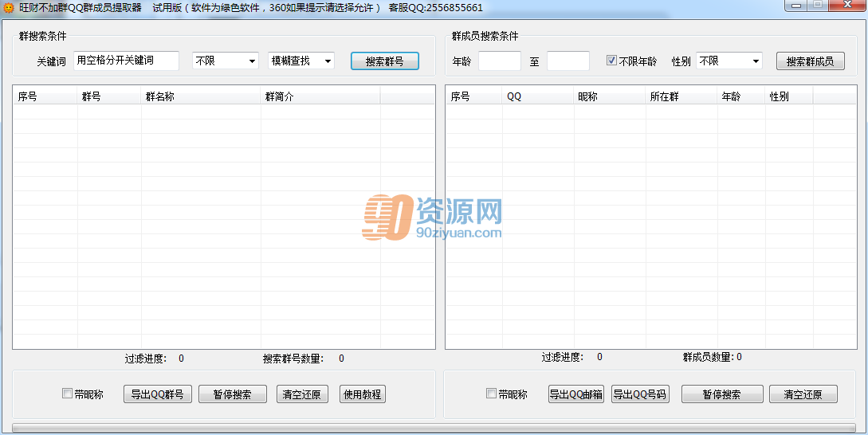
Task: Click 清空还原 in member search panel
Action: (x=803, y=394)
